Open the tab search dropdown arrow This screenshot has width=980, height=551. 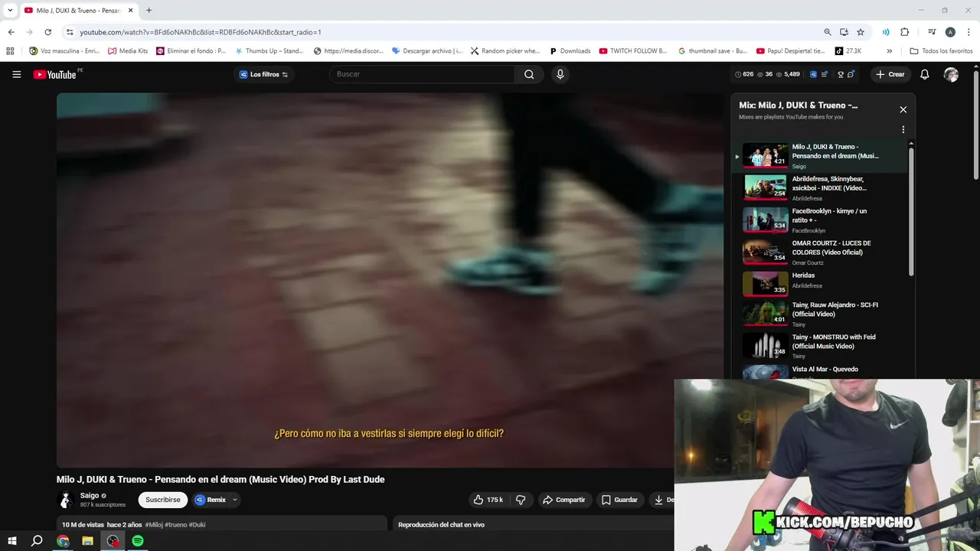[x=10, y=10]
